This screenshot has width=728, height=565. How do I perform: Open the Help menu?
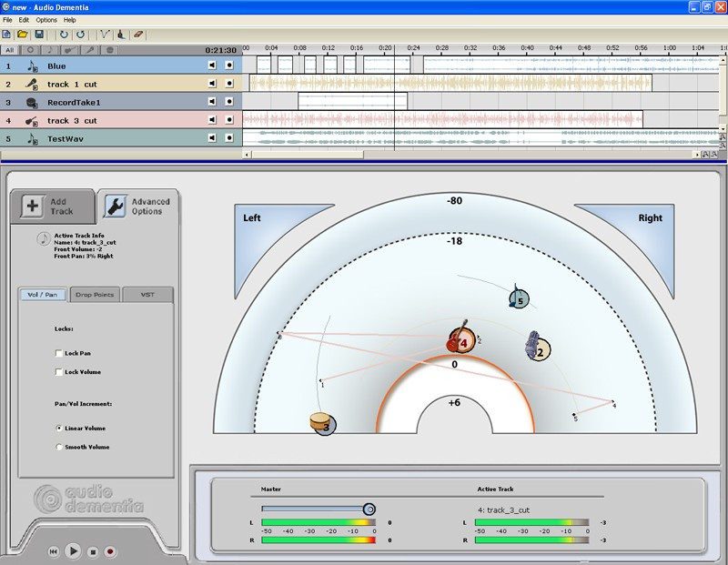pyautogui.click(x=70, y=20)
